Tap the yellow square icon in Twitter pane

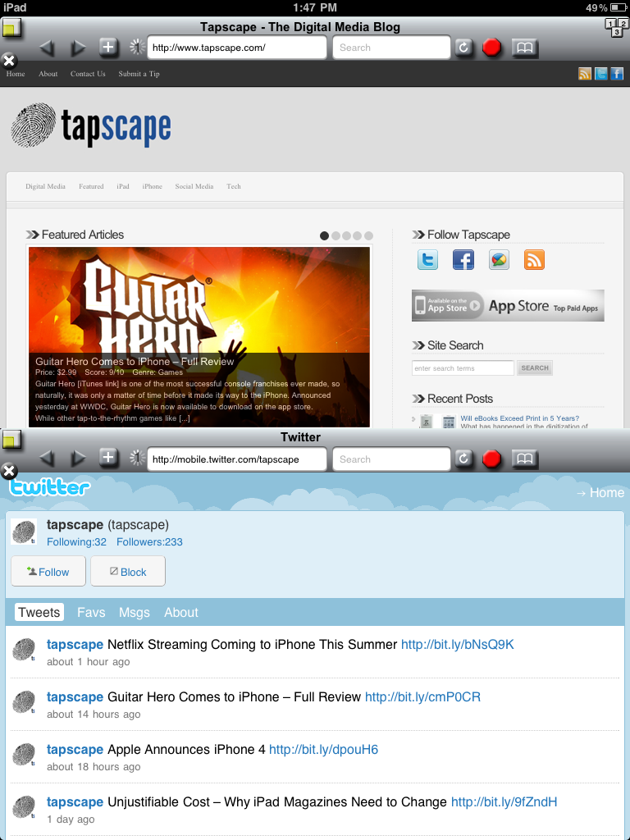click(x=11, y=441)
